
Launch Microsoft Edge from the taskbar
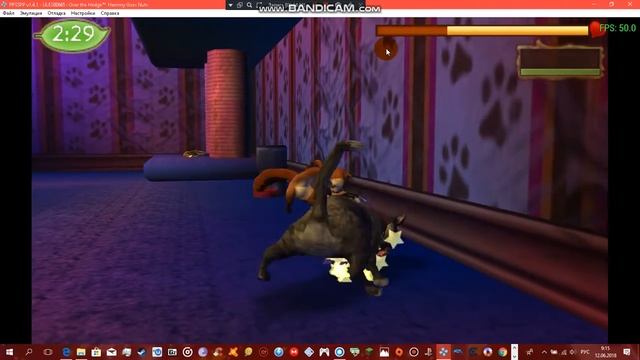coord(66,352)
